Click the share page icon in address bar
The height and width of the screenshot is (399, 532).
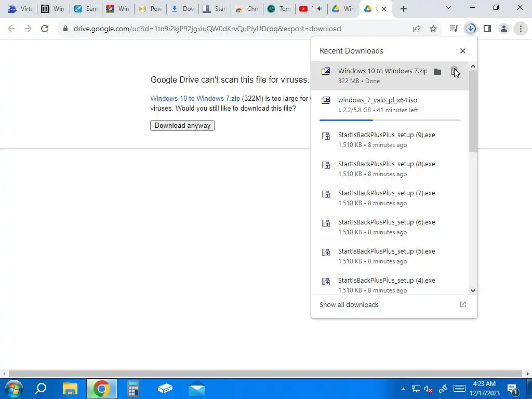[x=417, y=29]
